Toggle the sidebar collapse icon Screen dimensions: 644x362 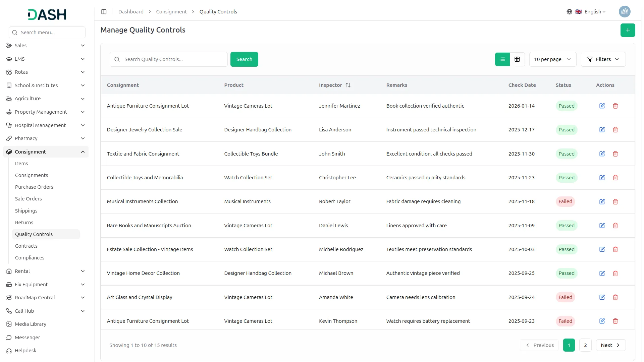click(104, 11)
